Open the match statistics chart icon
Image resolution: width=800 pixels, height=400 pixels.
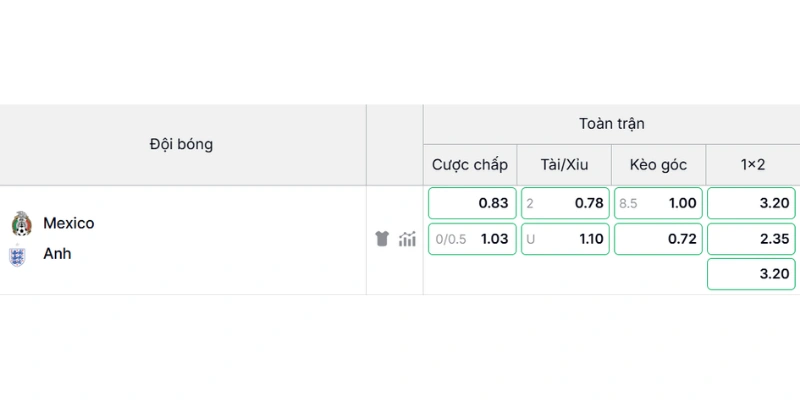coord(407,238)
